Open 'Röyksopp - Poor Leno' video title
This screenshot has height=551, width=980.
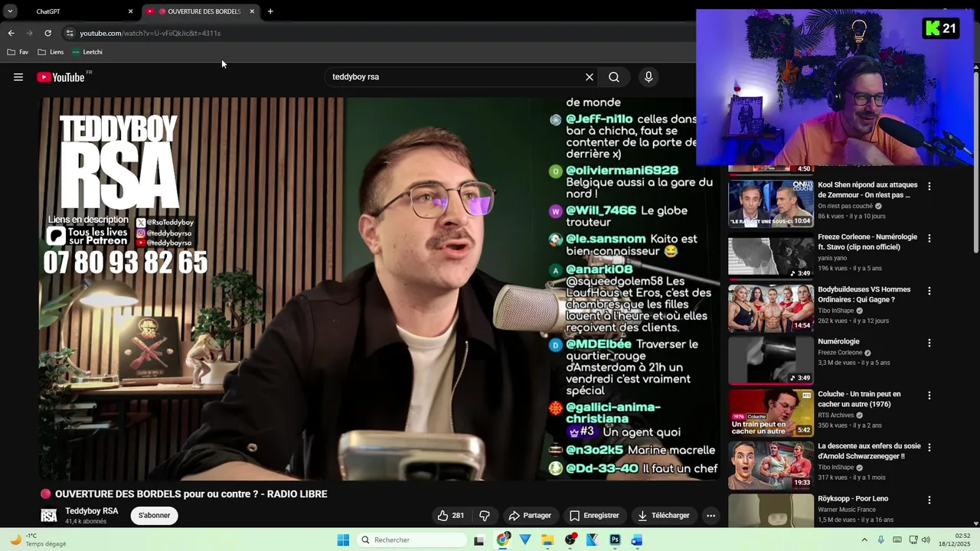click(x=853, y=499)
